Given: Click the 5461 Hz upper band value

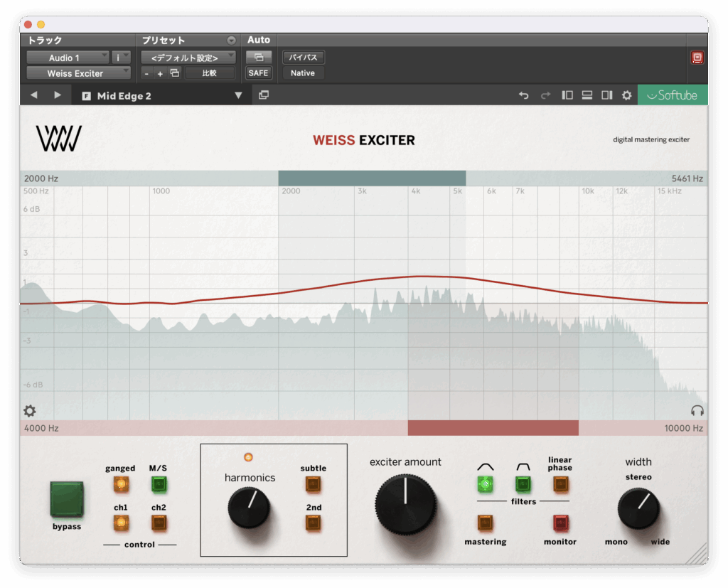Looking at the screenshot, I should [687, 178].
